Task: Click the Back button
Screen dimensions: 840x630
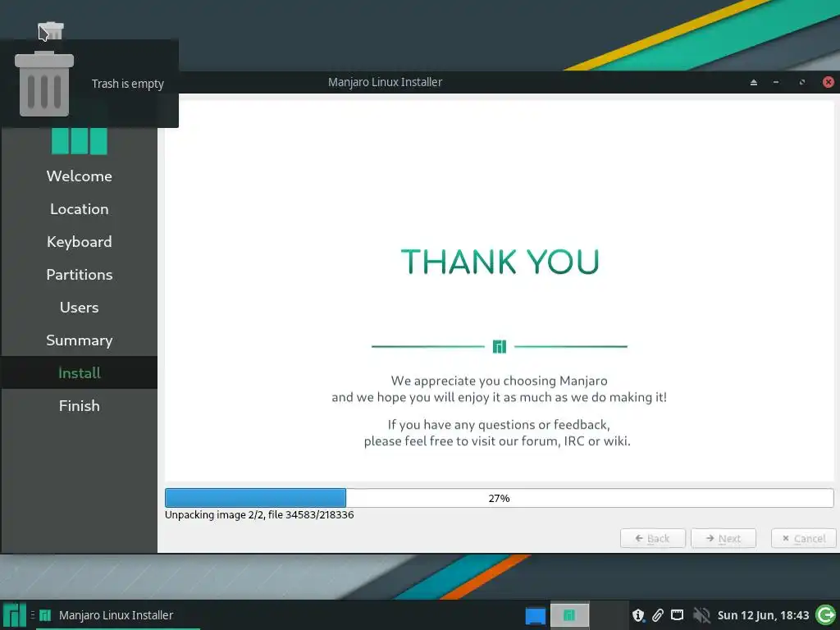Action: click(x=652, y=538)
